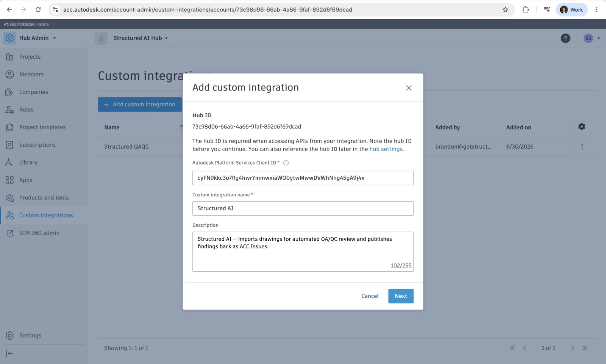This screenshot has height=364, width=606.
Task: Open BIM 360 admin external link icon
Action: pyautogui.click(x=9, y=233)
